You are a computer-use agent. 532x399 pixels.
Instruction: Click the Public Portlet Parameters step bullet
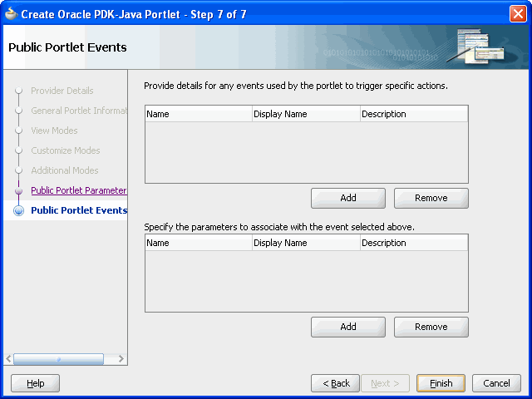[x=18, y=191]
